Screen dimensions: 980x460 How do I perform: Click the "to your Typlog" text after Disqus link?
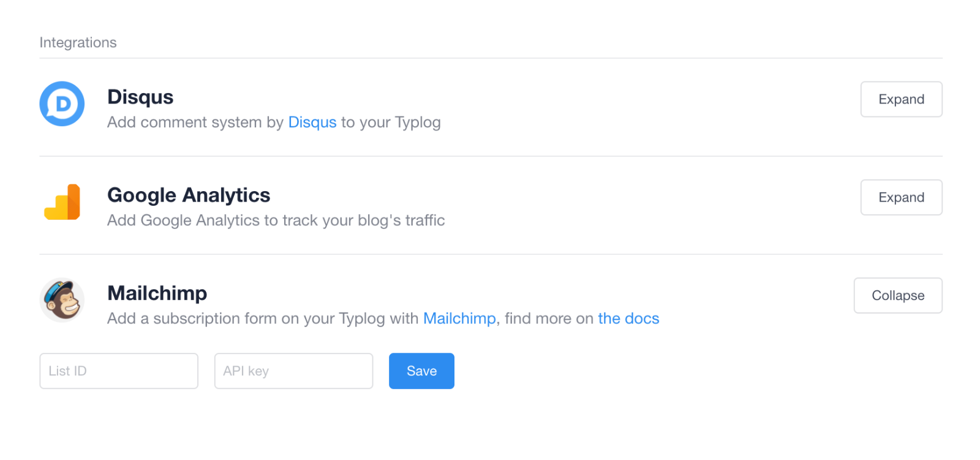pyautogui.click(x=391, y=123)
